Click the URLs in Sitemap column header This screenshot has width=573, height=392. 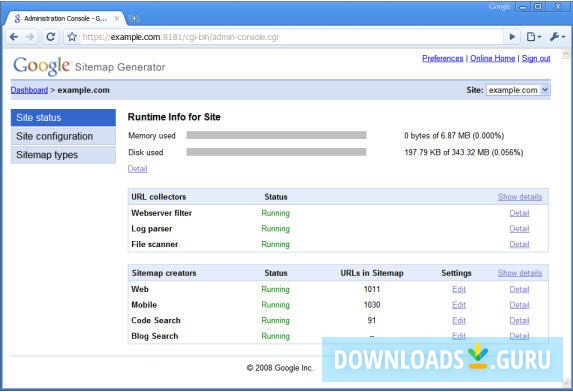pyautogui.click(x=372, y=273)
